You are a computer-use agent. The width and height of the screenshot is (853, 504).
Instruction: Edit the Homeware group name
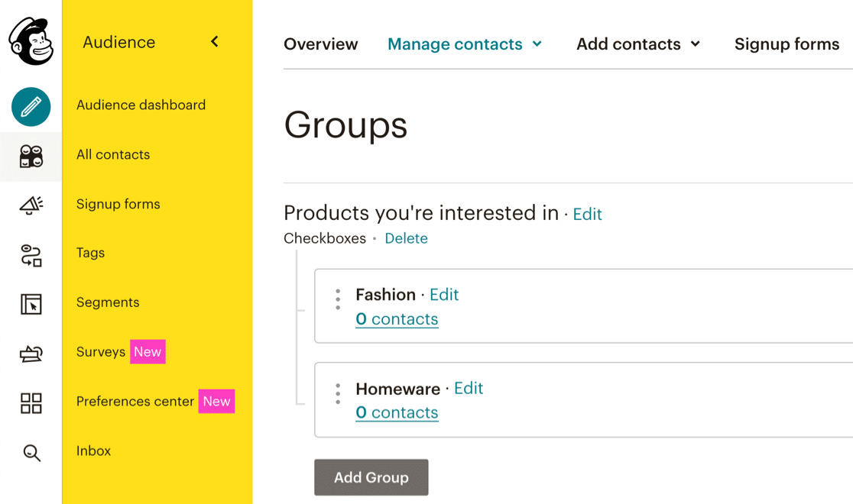tap(469, 388)
